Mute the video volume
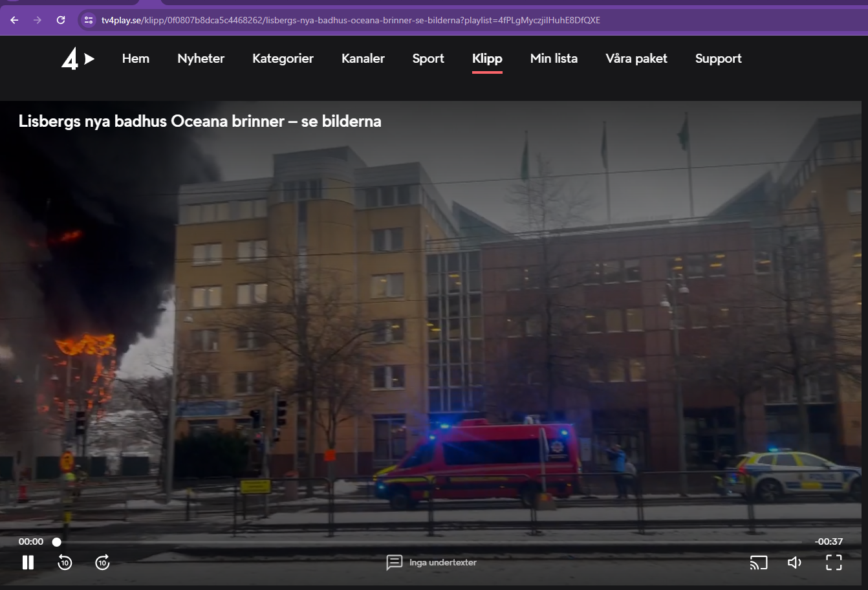Screen dimensions: 868x590 (x=794, y=562)
